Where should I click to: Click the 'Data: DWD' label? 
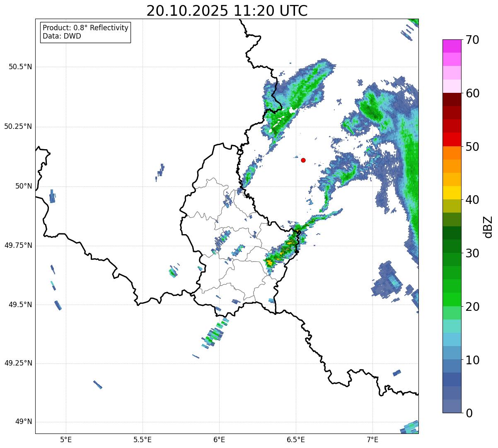coord(62,36)
